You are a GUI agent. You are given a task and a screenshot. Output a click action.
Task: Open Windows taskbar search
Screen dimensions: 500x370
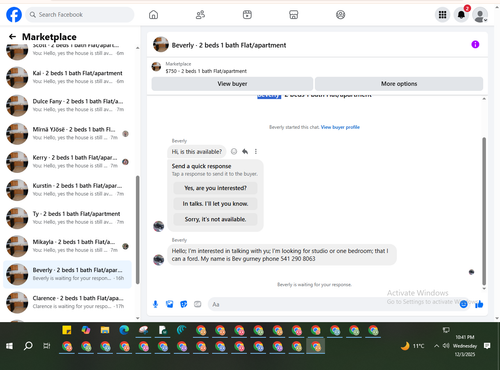(x=28, y=346)
